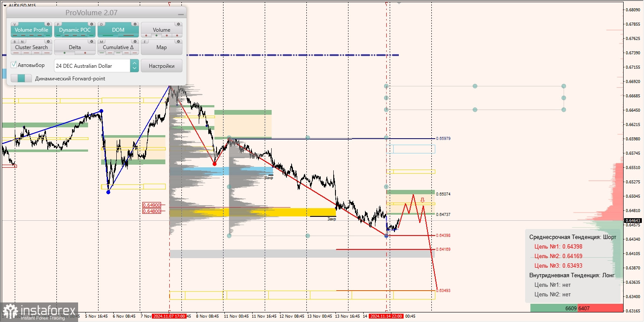This screenshot has width=644, height=322.
Task: Click the yellow volume zone bar
Action: tap(253, 212)
